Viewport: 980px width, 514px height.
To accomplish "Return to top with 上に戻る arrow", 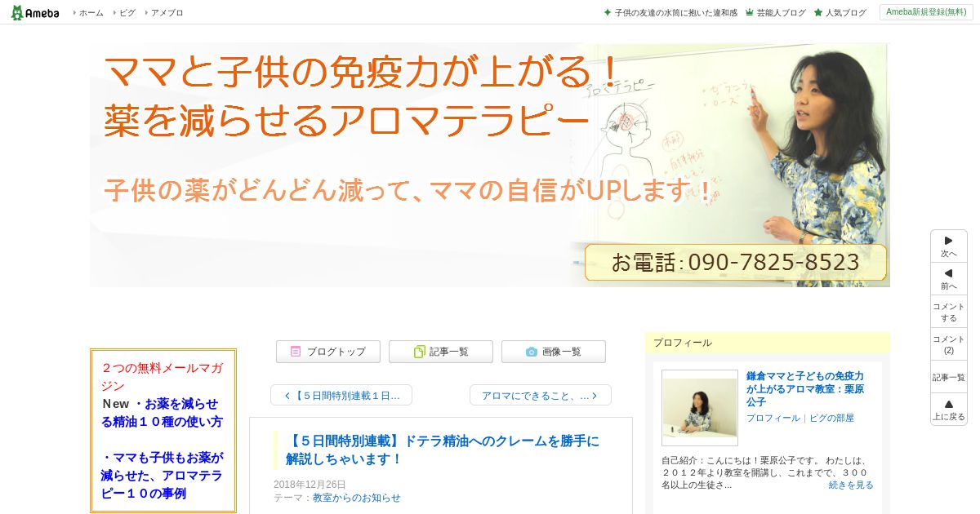I will pos(949,410).
